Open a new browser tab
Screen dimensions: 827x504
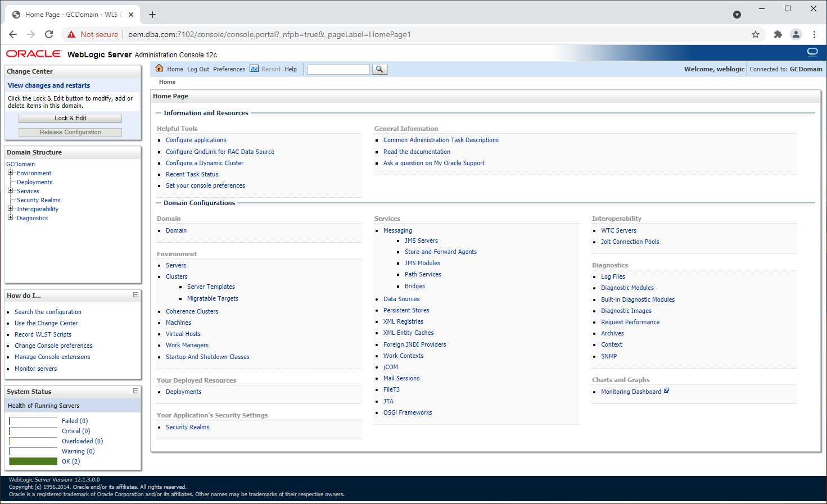pyautogui.click(x=152, y=15)
